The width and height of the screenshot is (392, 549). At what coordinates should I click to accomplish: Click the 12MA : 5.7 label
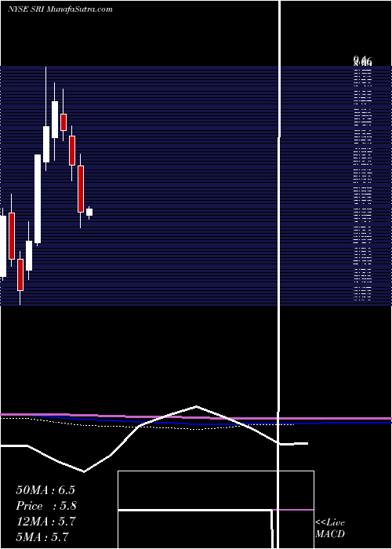(45, 522)
